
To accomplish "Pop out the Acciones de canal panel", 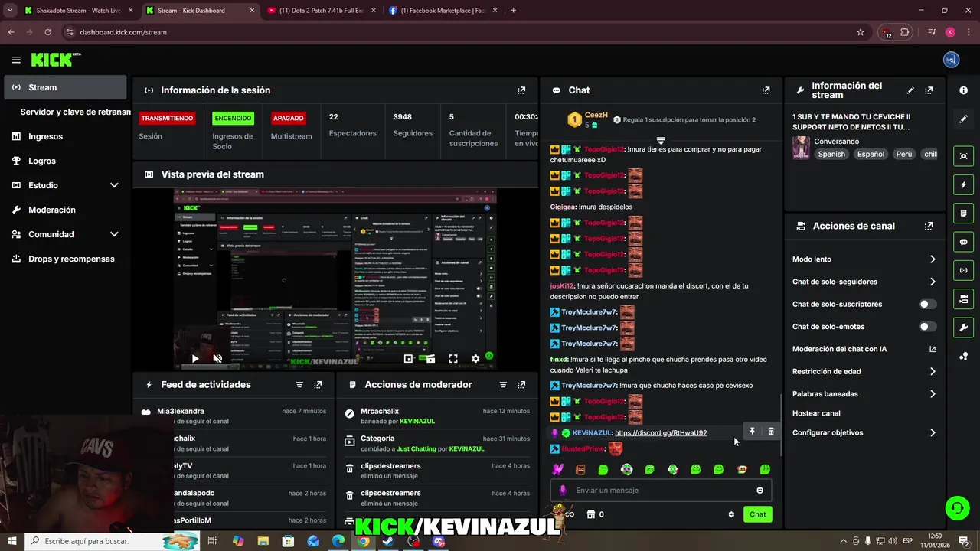I will pyautogui.click(x=929, y=227).
